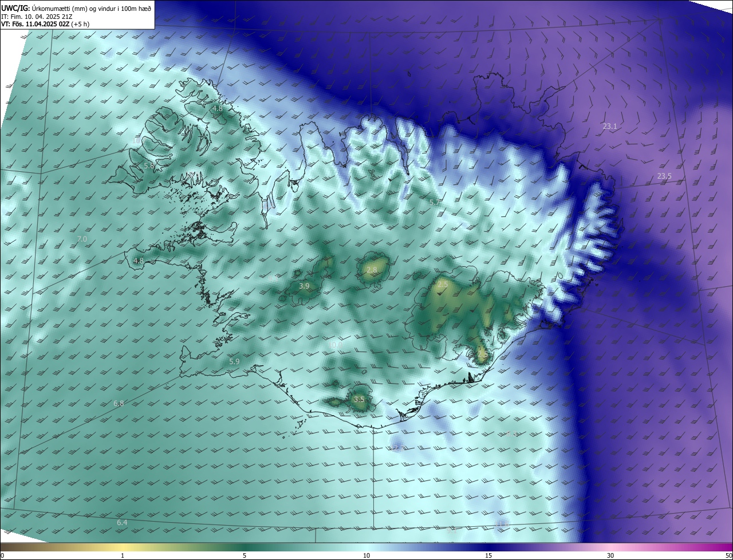Click the colorbar tick label 15
The width and height of the screenshot is (733, 560).
[488, 555]
